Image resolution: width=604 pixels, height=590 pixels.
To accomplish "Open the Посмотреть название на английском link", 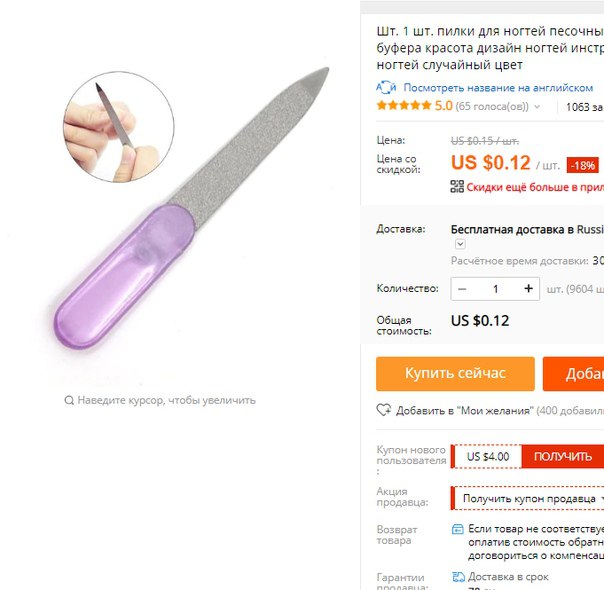I will coord(498,88).
